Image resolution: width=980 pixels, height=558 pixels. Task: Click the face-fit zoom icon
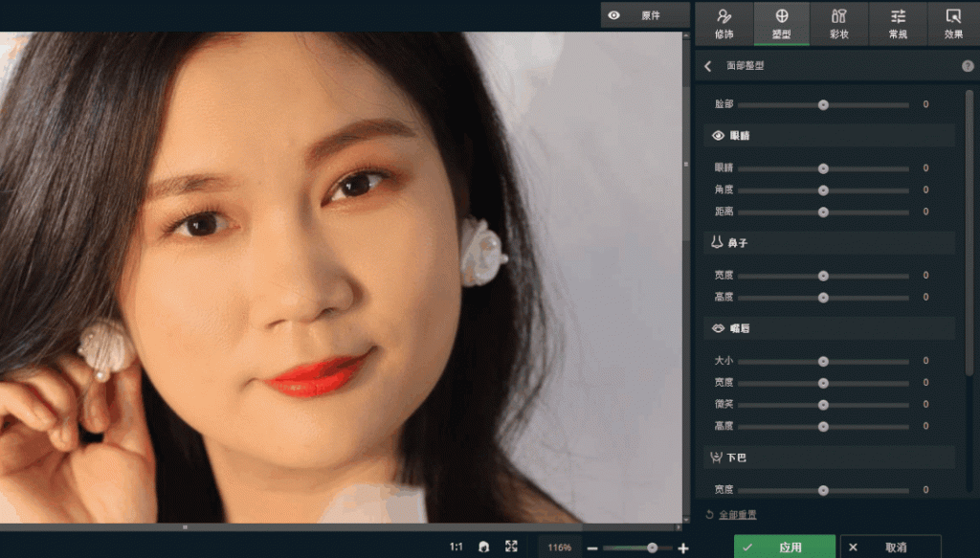click(x=484, y=547)
